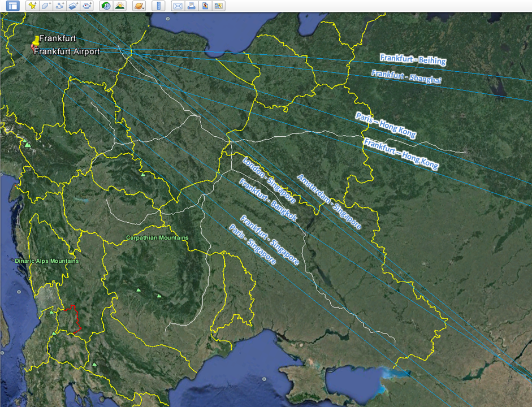The height and width of the screenshot is (407, 532).
Task: Select the Add Polygon tool
Action: coord(46,6)
